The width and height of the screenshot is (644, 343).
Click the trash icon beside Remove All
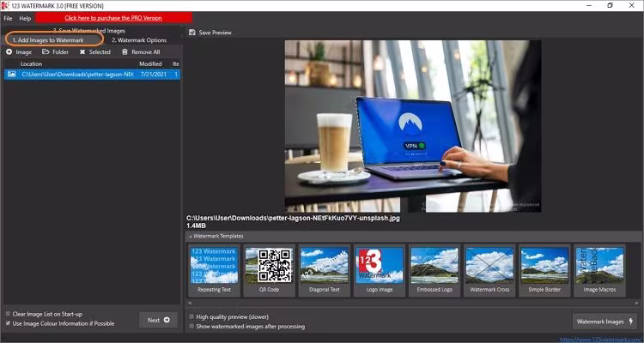(125, 52)
